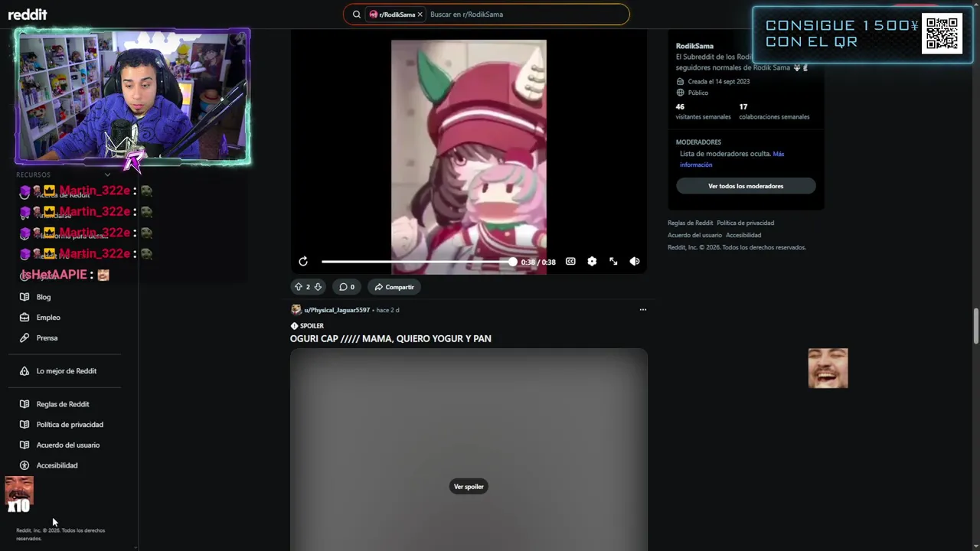Screen dimensions: 980x551
Task: Open sidebar Accesibilidad link
Action: pyautogui.click(x=57, y=465)
